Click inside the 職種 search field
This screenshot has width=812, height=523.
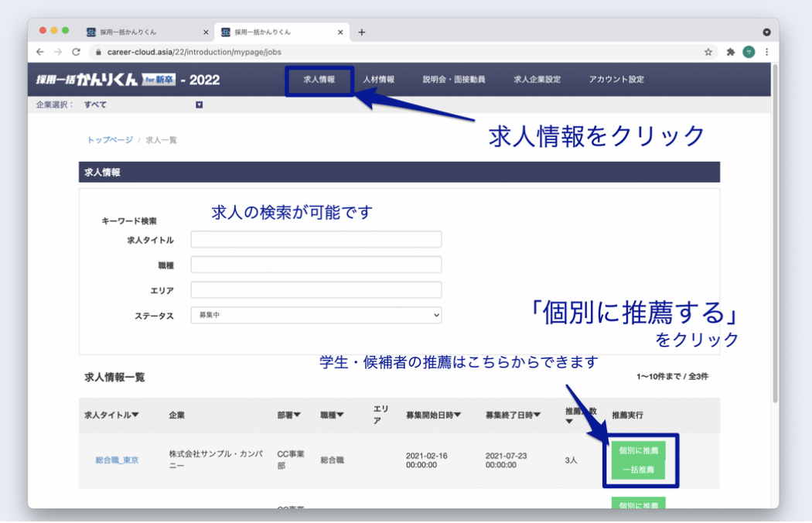tap(316, 264)
